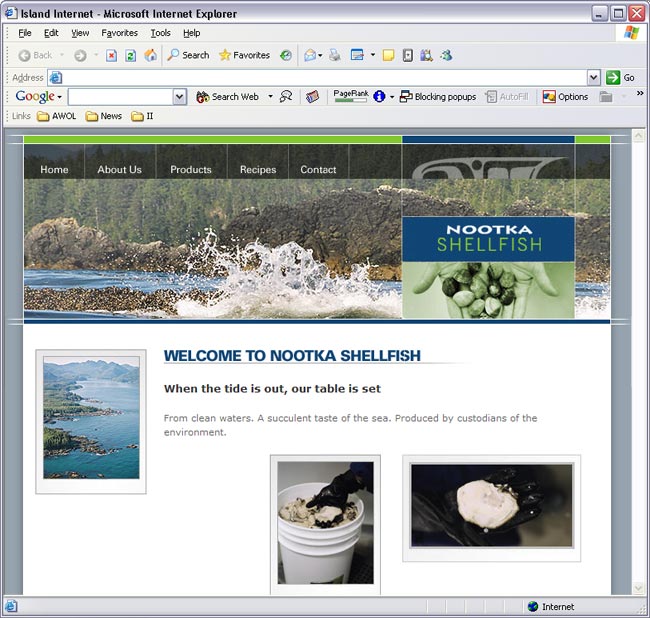Click the Back navigation button

(x=35, y=55)
